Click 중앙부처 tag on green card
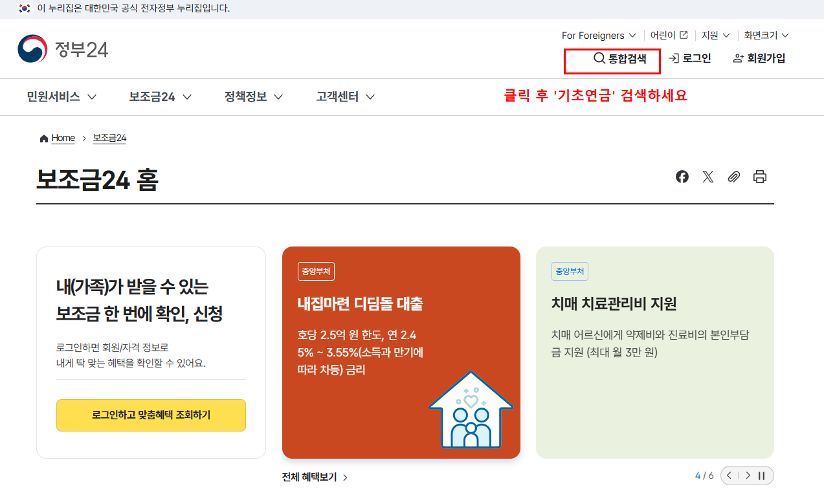The height and width of the screenshot is (504, 824). coord(570,272)
